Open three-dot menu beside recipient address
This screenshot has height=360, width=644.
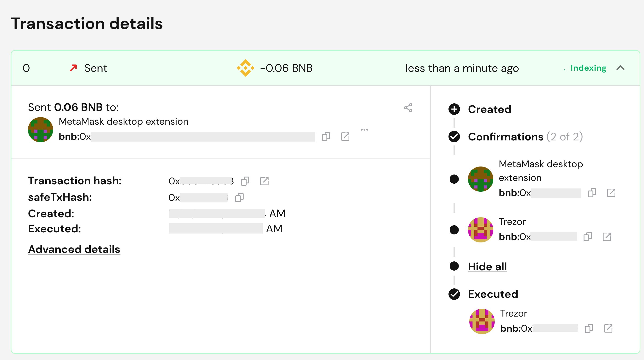click(364, 129)
